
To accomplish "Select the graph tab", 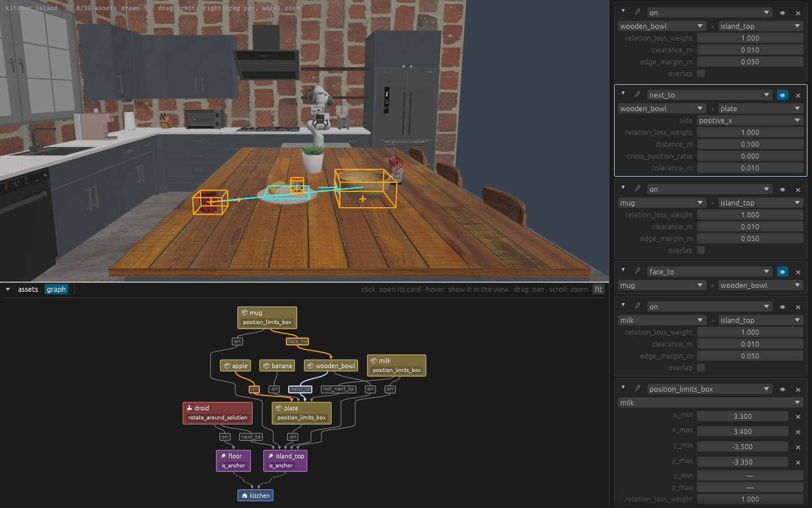I will [56, 290].
